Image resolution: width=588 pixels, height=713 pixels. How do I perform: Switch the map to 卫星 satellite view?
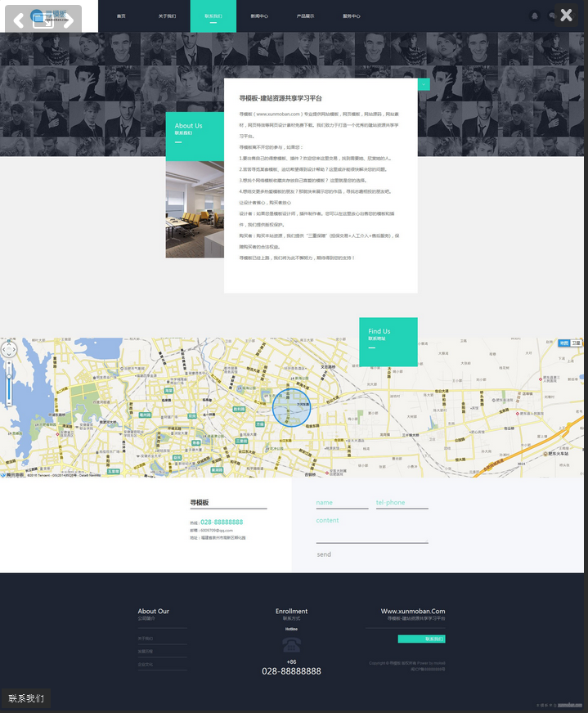tap(577, 343)
